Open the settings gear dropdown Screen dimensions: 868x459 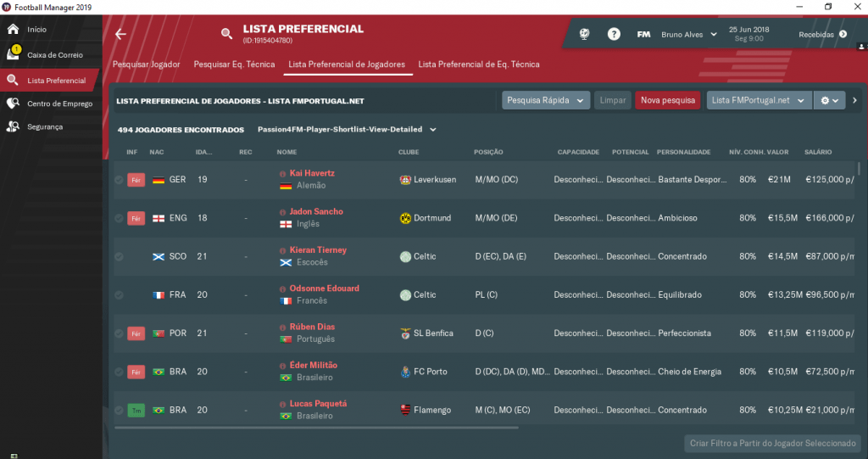[x=829, y=100]
